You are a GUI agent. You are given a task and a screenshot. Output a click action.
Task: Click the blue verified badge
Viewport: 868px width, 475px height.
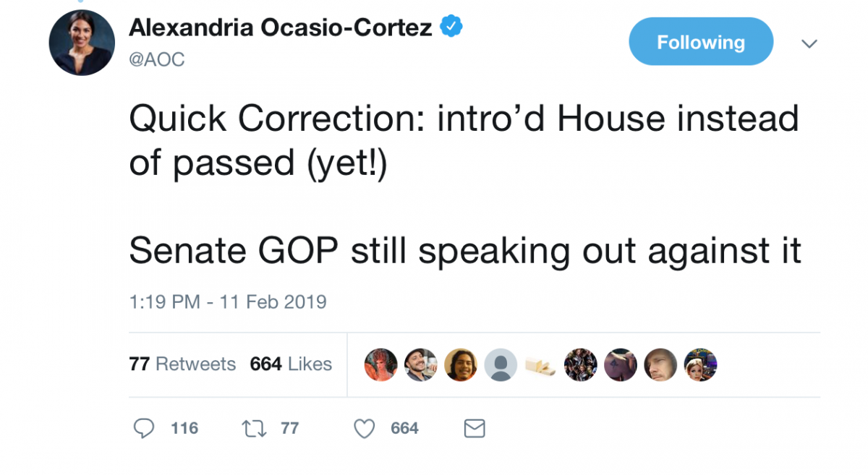[452, 27]
